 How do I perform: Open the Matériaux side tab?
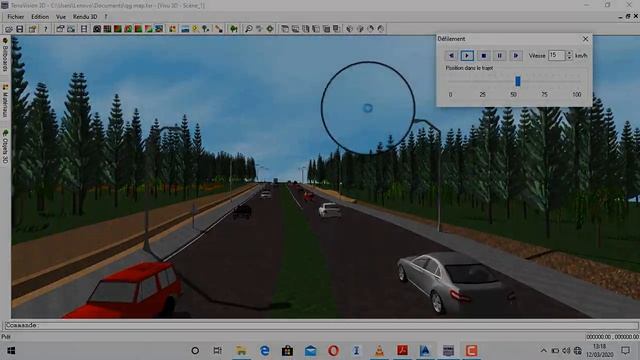[5, 101]
